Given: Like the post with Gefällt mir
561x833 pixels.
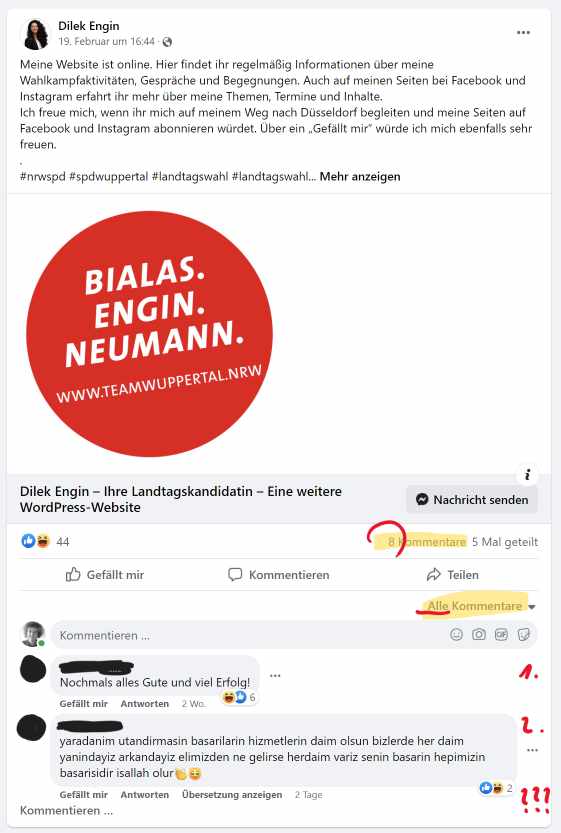Looking at the screenshot, I should click(105, 575).
